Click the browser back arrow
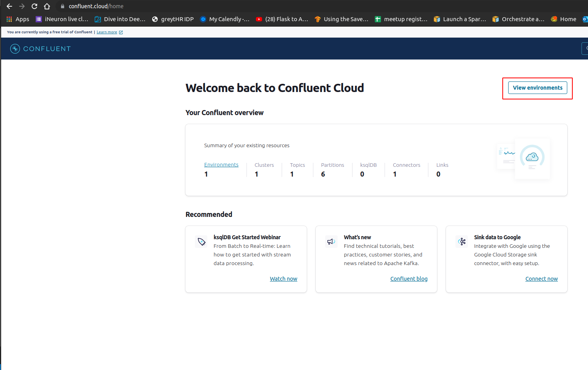Viewport: 588px width, 370px height. coord(9,6)
